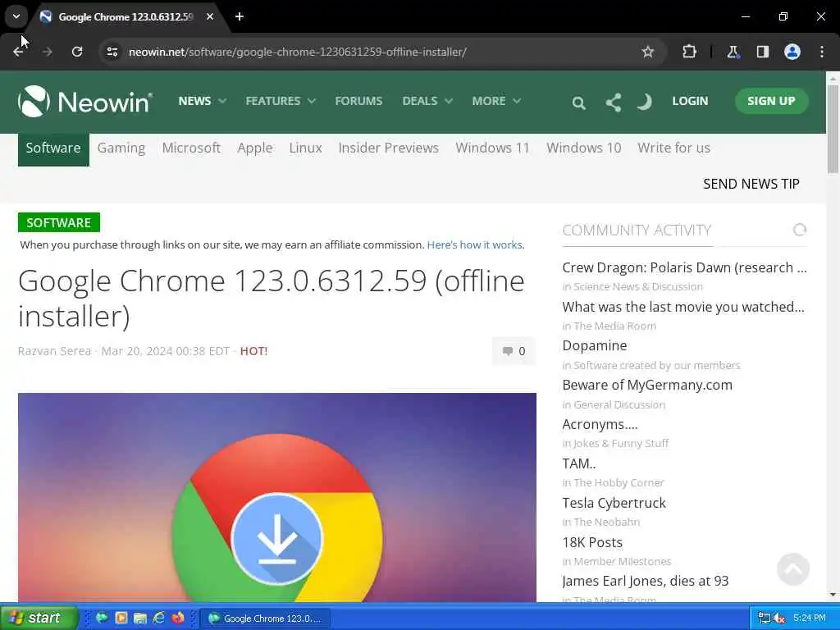This screenshot has height=630, width=840.
Task: Open the Dopamine thread
Action: (x=594, y=346)
